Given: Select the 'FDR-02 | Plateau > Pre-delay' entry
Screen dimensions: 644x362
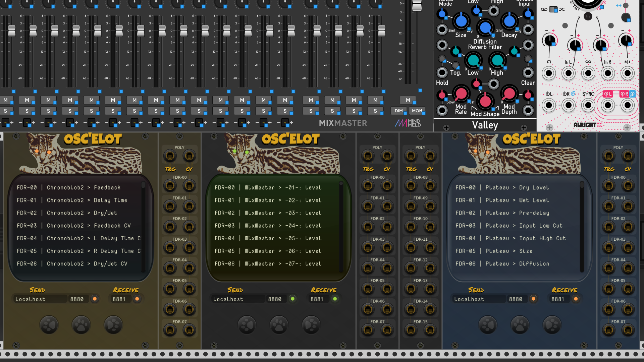Looking at the screenshot, I should (502, 213).
